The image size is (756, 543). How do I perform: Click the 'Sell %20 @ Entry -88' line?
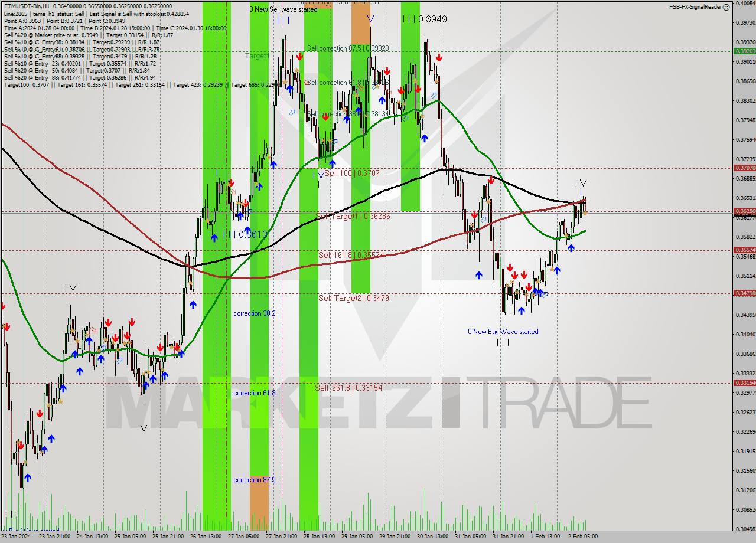coord(80,77)
